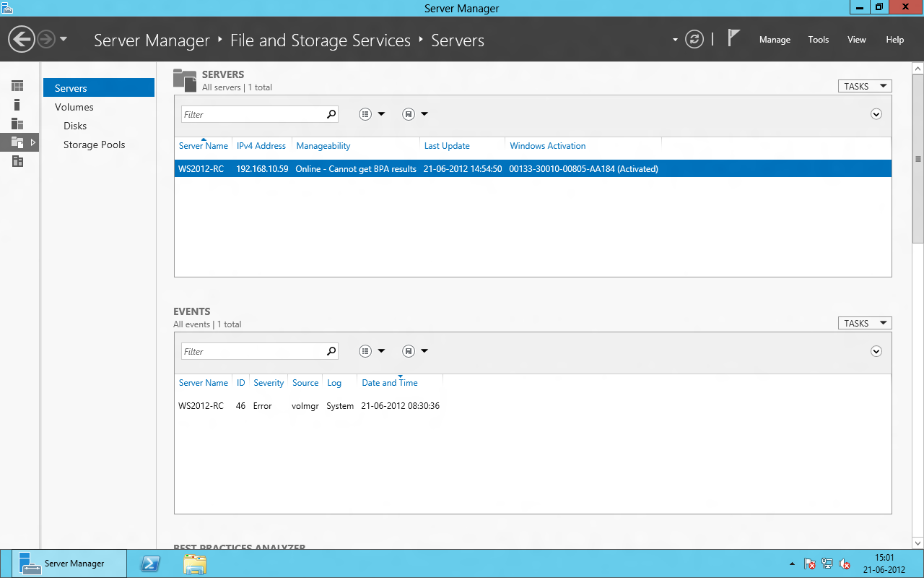The height and width of the screenshot is (578, 924).
Task: Sort by Last Update column header
Action: click(447, 146)
